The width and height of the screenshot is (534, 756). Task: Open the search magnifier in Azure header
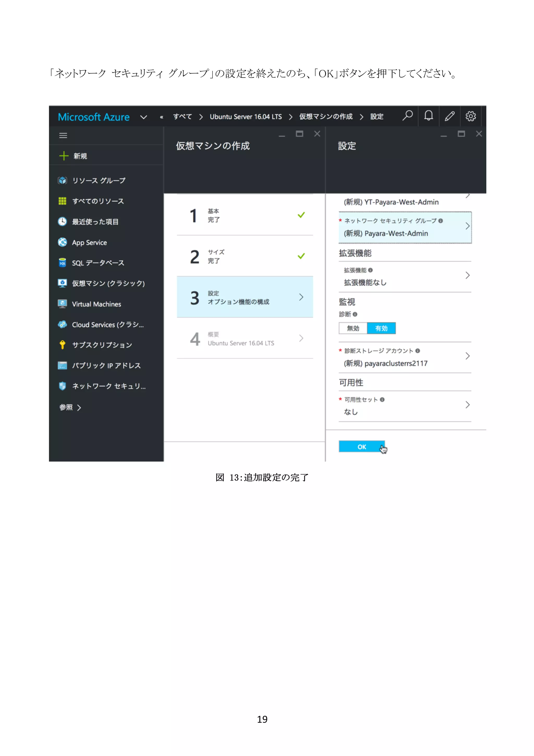pos(407,116)
